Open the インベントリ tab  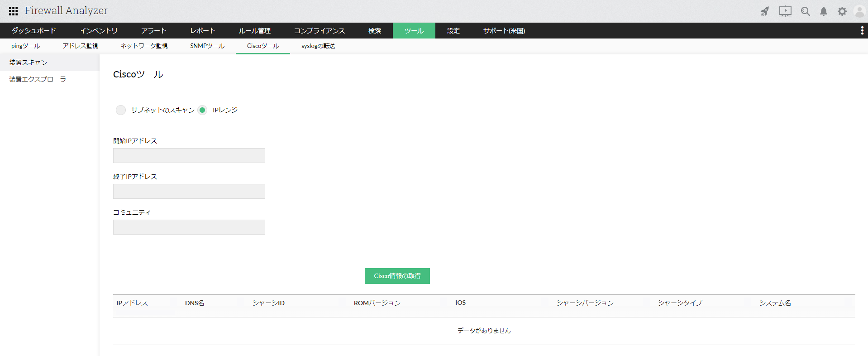(99, 31)
